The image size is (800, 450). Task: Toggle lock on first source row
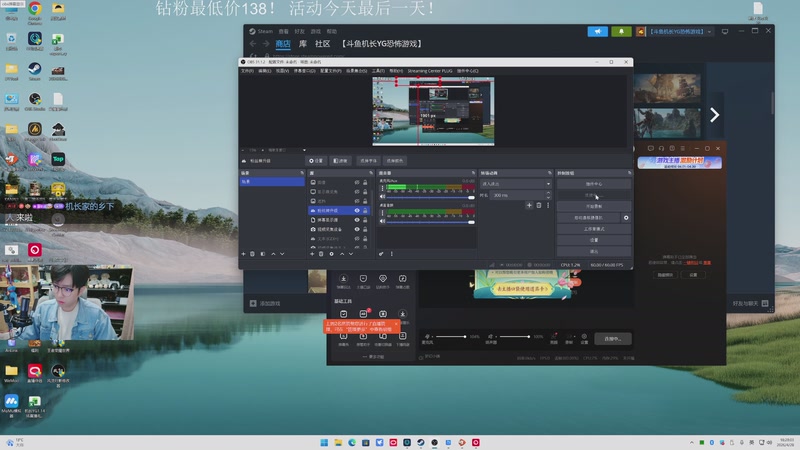pos(365,182)
